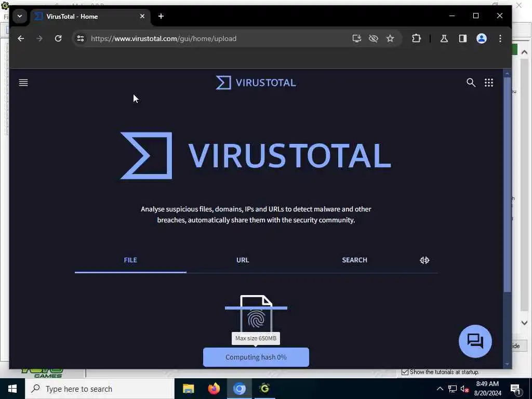Viewport: 532px width, 399px height.
Task: Switch to the URL tab
Action: tap(242, 260)
